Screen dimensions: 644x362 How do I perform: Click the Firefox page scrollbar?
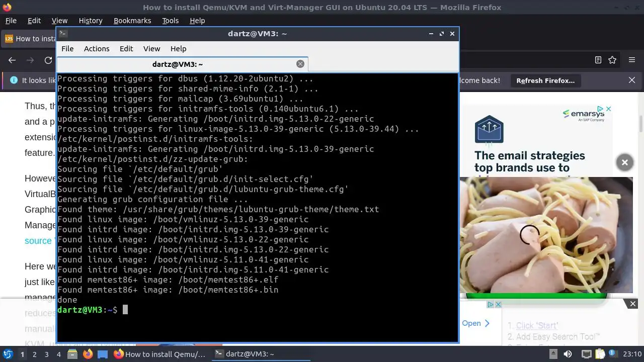pos(640,123)
